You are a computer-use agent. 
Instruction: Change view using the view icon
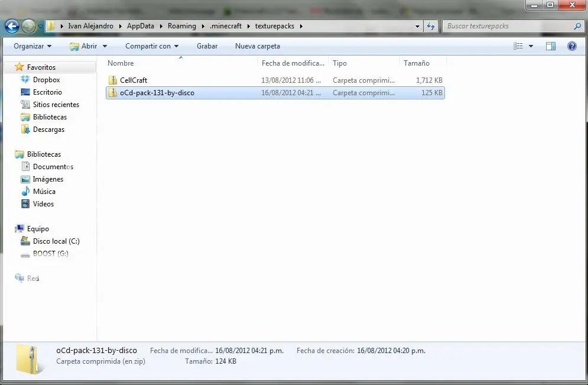coord(518,46)
